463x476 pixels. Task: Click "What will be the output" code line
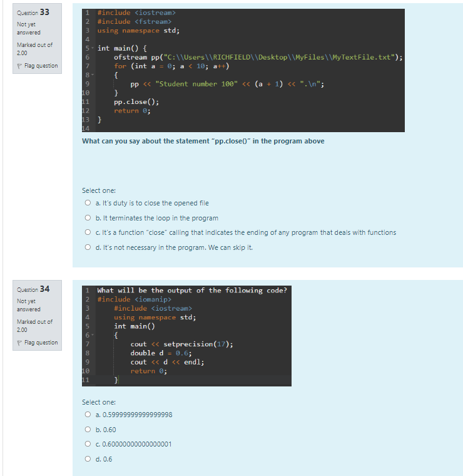(x=192, y=291)
